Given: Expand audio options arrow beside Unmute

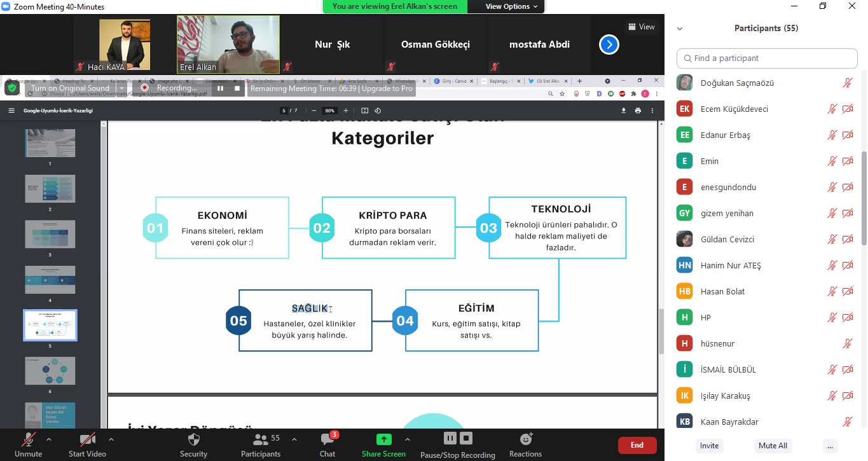Looking at the screenshot, I should coord(49,439).
